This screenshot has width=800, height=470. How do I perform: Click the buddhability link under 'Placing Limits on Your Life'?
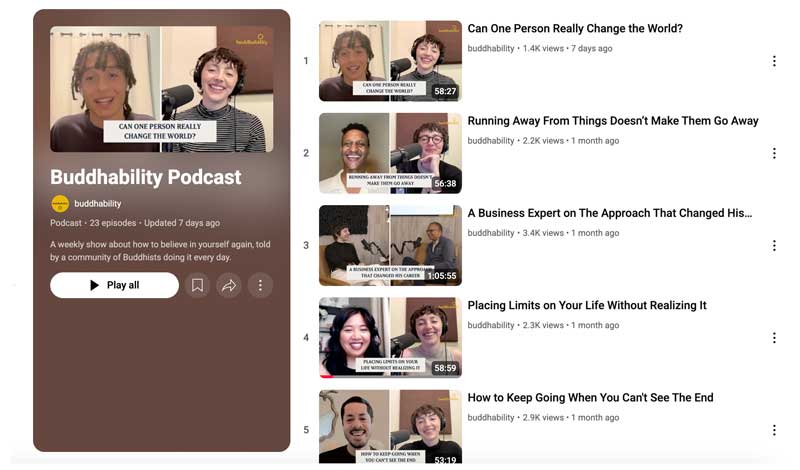point(491,326)
